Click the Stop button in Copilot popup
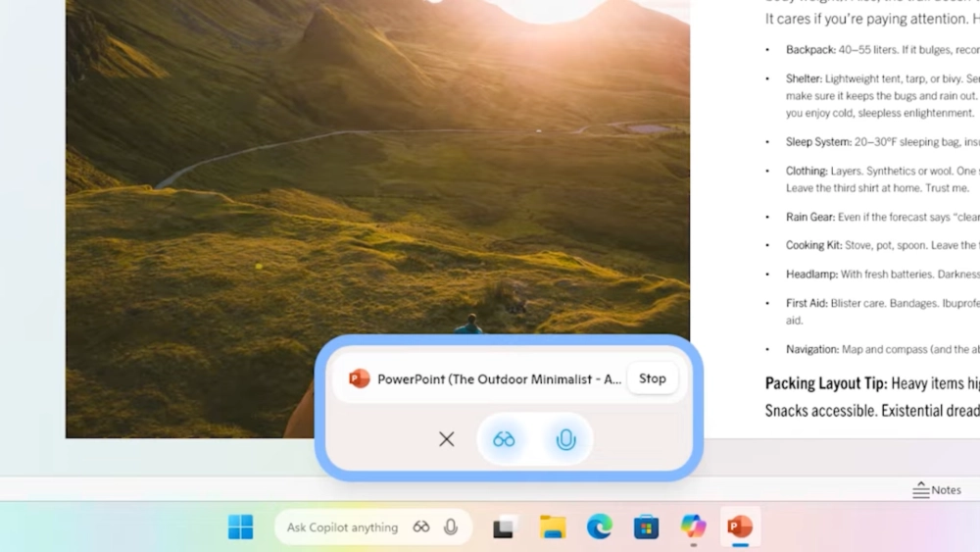 [x=652, y=378]
